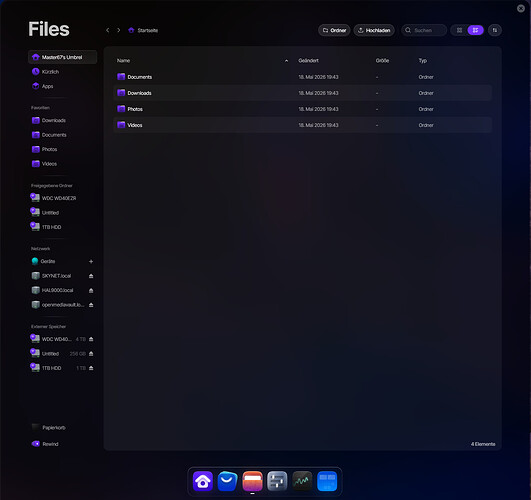Open 1TB HDD under Freigegebene Ordner

(x=62, y=227)
